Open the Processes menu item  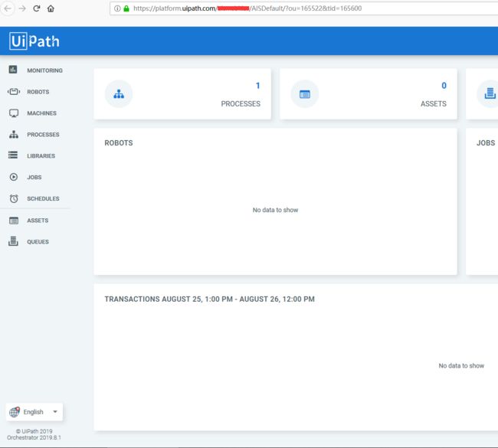(x=43, y=135)
